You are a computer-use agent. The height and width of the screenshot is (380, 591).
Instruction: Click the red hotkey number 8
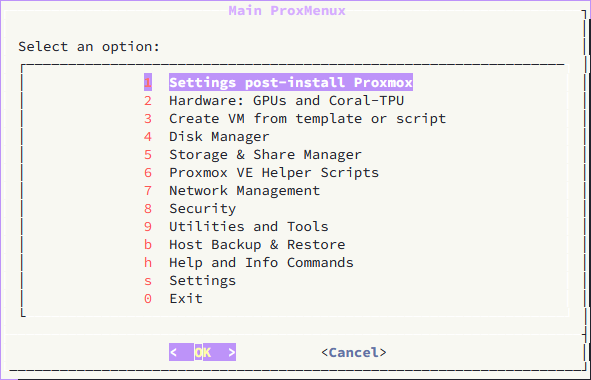tap(148, 208)
